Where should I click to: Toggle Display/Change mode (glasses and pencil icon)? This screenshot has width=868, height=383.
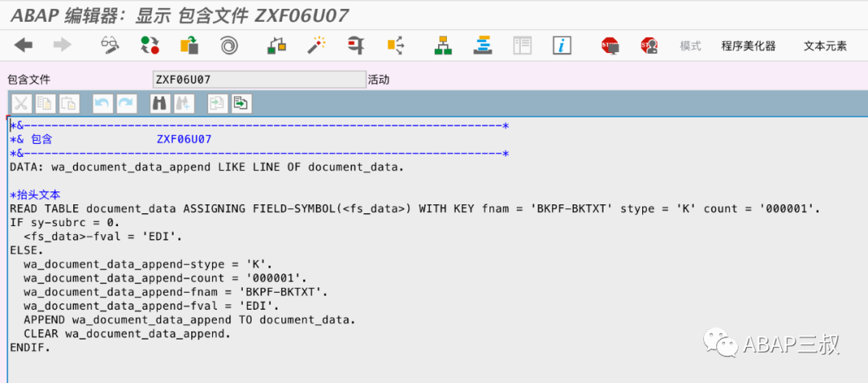coord(110,45)
